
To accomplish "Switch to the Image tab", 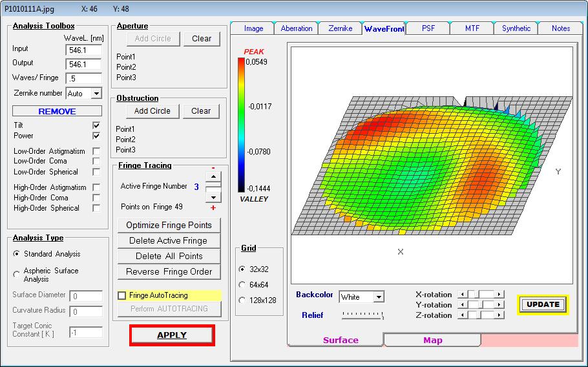I will (253, 28).
